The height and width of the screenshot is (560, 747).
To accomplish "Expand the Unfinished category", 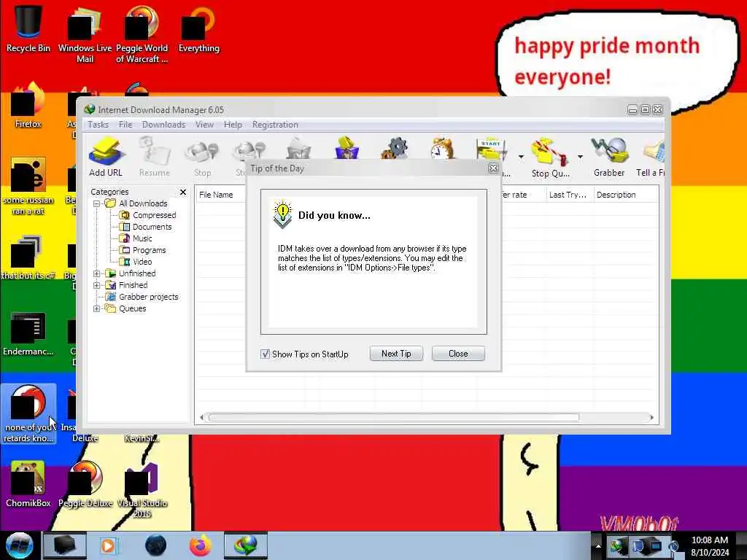I will 97,273.
